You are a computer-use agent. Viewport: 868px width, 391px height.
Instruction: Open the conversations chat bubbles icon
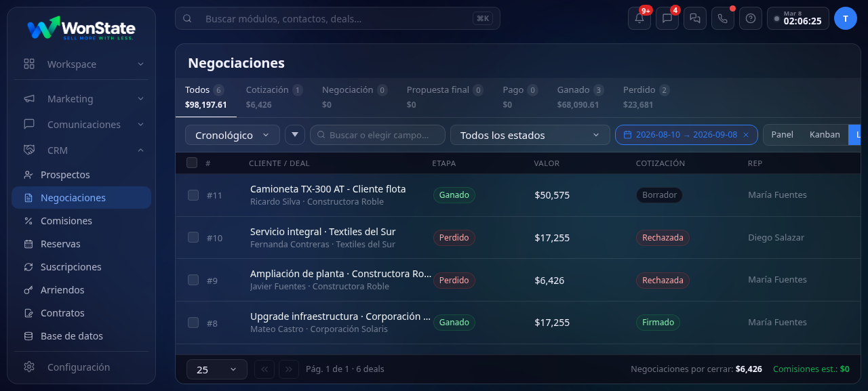click(x=695, y=18)
